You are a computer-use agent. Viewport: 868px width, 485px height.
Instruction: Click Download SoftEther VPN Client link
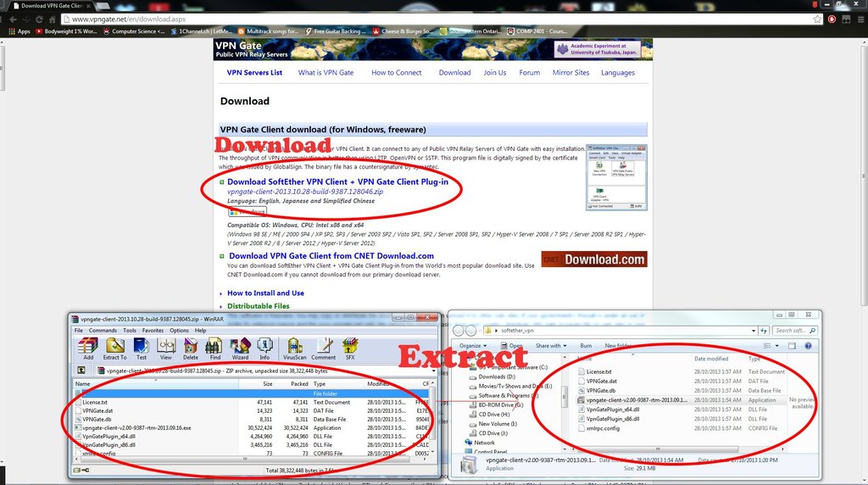337,181
